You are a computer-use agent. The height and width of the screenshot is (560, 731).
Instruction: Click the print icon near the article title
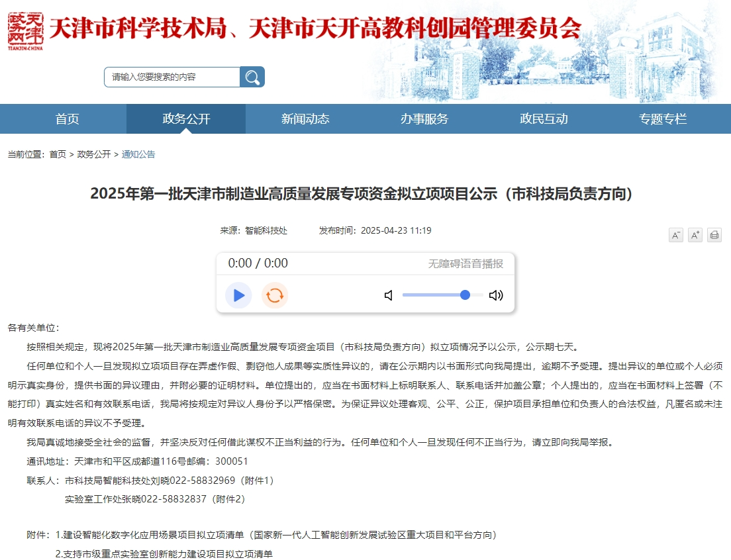point(714,235)
